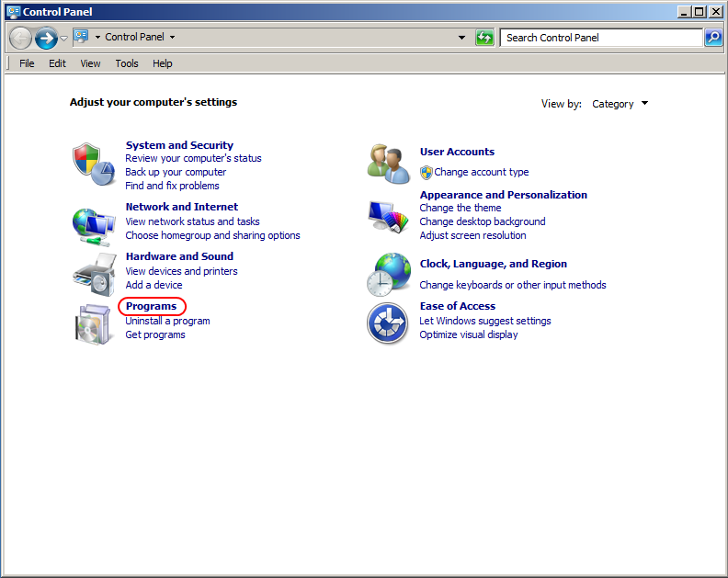This screenshot has height=578, width=728.
Task: Open the User Accounts people icon
Action: (389, 164)
